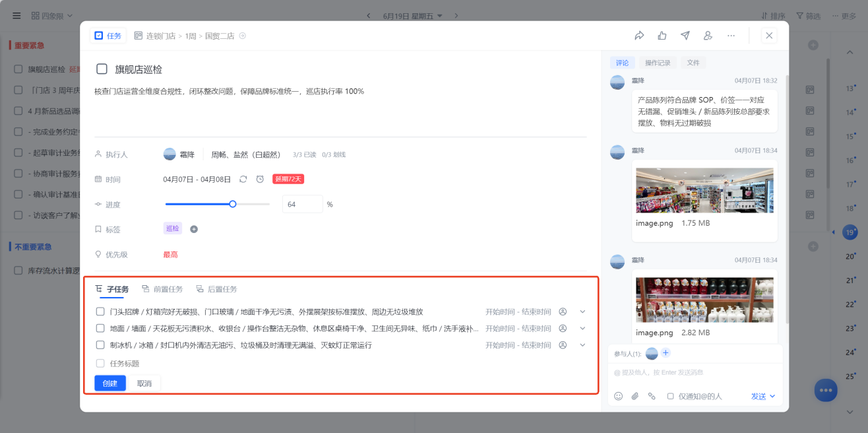Click the calendar strip up chevron
Screen dimensions: 868x433
coord(850,52)
